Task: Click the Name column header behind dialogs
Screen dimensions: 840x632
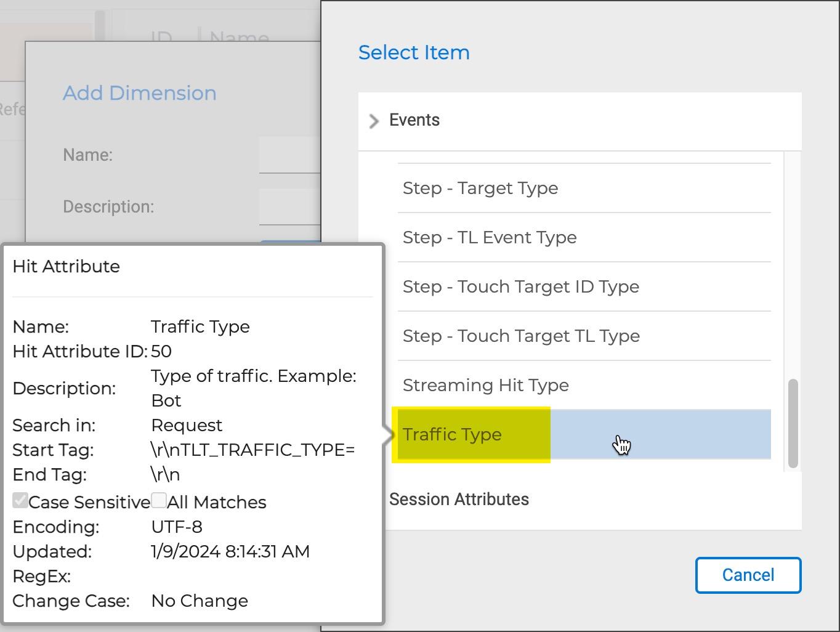Action: [x=239, y=38]
